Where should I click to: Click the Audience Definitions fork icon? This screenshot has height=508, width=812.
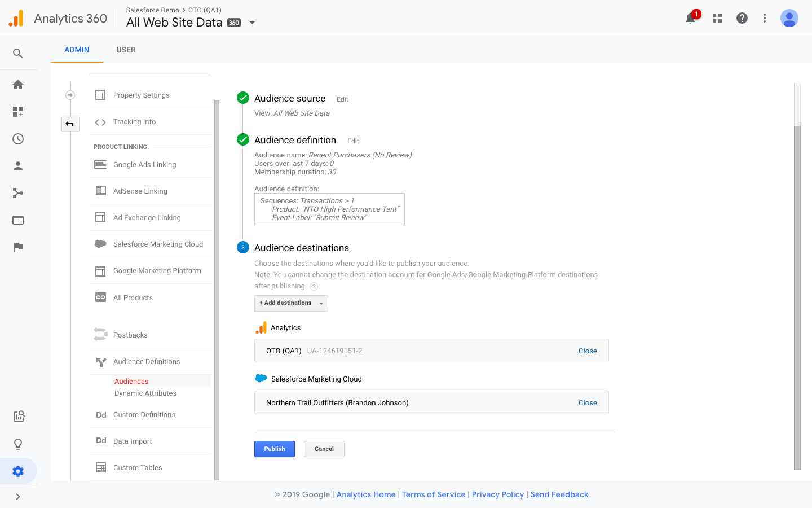pyautogui.click(x=101, y=362)
